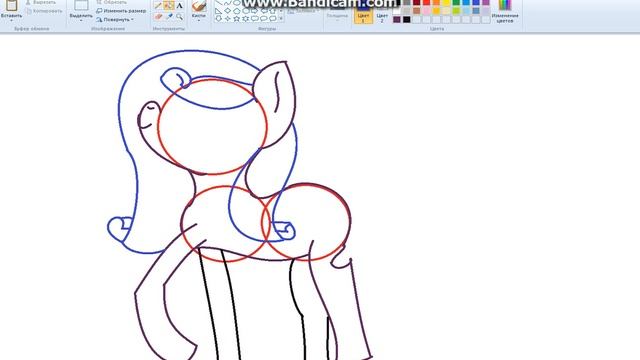Pick the green color swatch
640x360 pixels.
pos(456,2)
